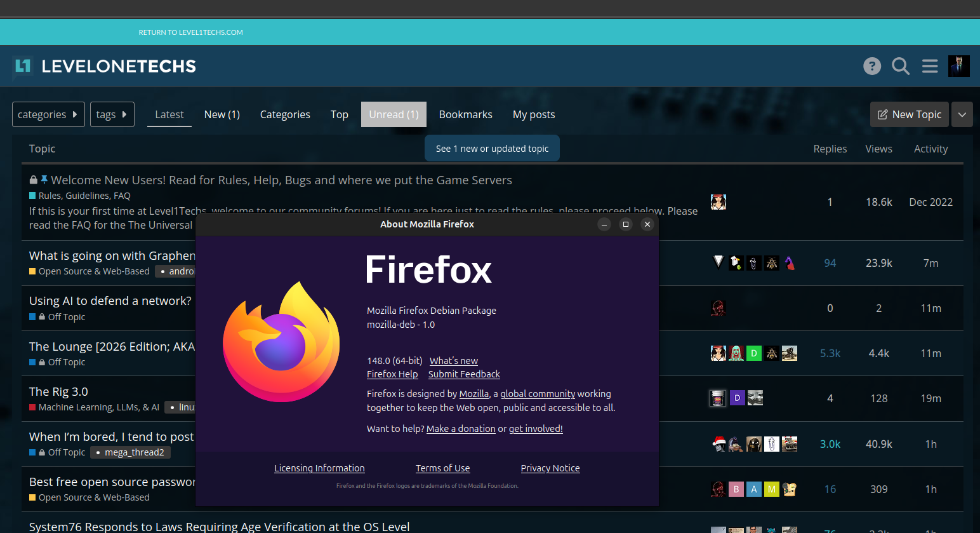This screenshot has height=533, width=980.
Task: Select the Bookmarks tab
Action: pos(465,114)
